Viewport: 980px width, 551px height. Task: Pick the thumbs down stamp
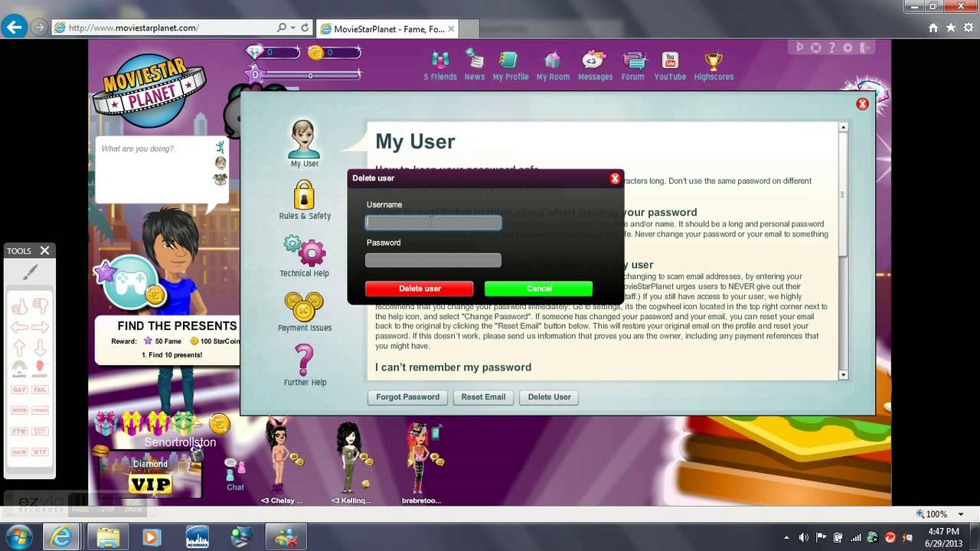point(41,307)
